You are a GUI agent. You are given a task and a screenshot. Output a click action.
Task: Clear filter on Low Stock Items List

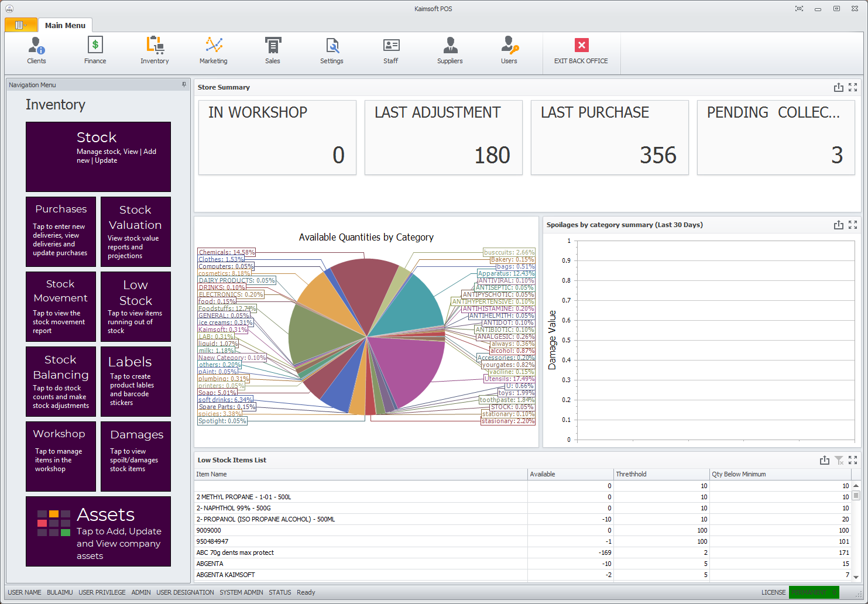tap(839, 460)
